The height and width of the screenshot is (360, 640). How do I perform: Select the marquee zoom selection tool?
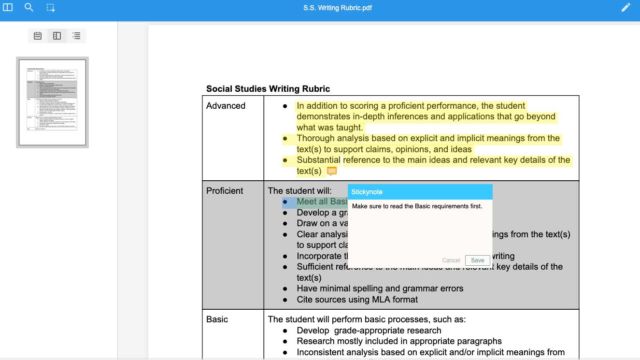pyautogui.click(x=50, y=8)
